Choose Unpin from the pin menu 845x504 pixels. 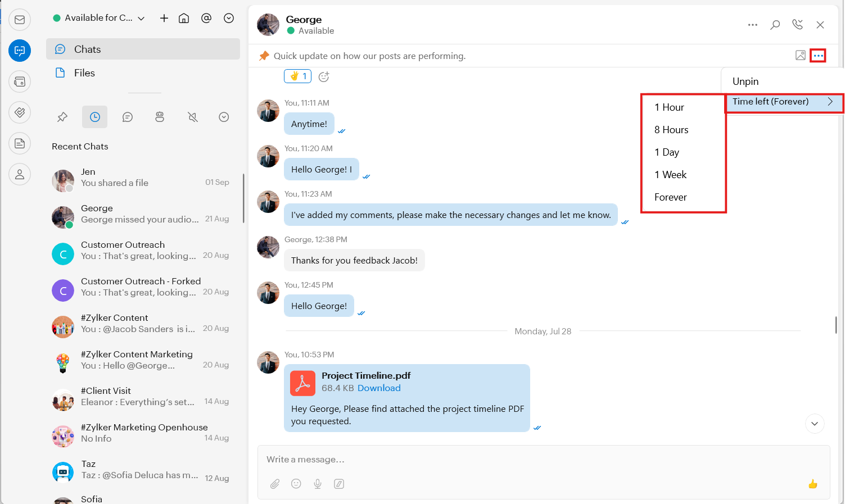pos(745,81)
